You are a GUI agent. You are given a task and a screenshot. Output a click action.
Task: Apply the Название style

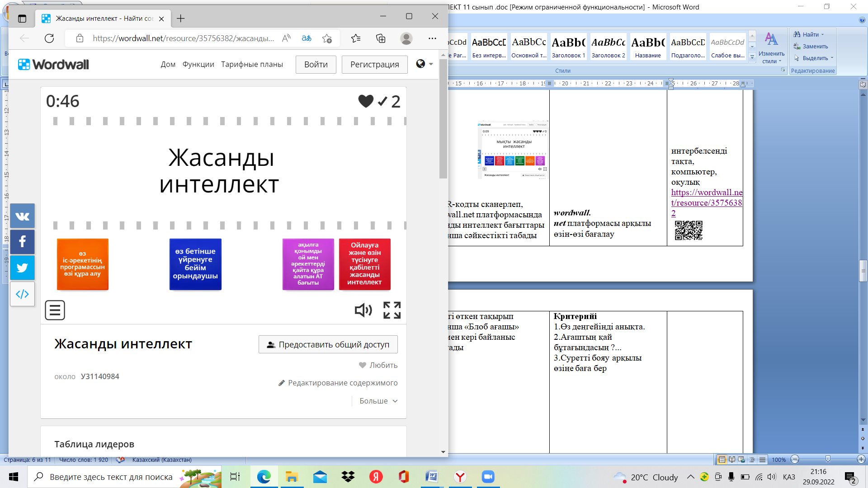pos(648,47)
